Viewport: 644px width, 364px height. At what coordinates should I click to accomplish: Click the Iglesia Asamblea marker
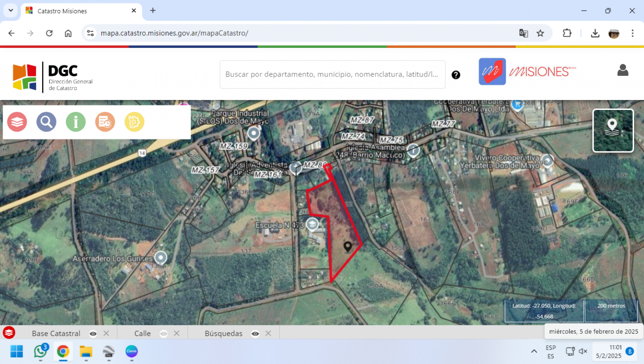[413, 150]
